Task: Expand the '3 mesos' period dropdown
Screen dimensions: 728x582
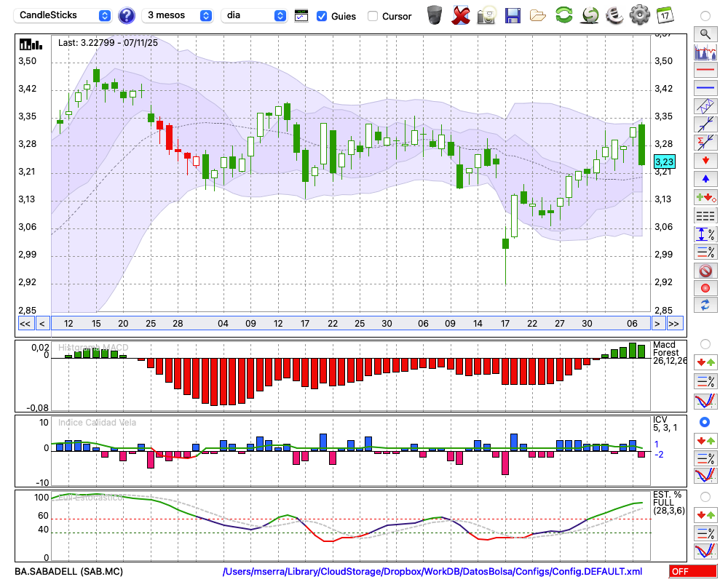Action: (177, 15)
